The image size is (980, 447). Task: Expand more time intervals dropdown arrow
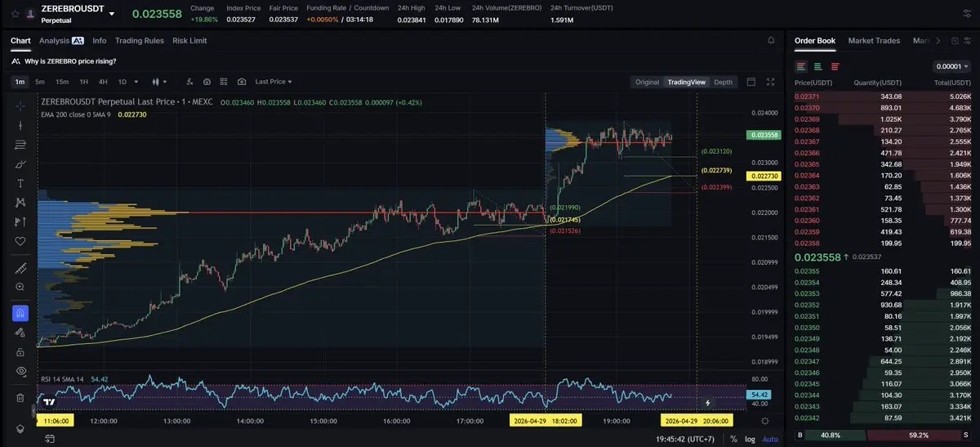coord(136,82)
